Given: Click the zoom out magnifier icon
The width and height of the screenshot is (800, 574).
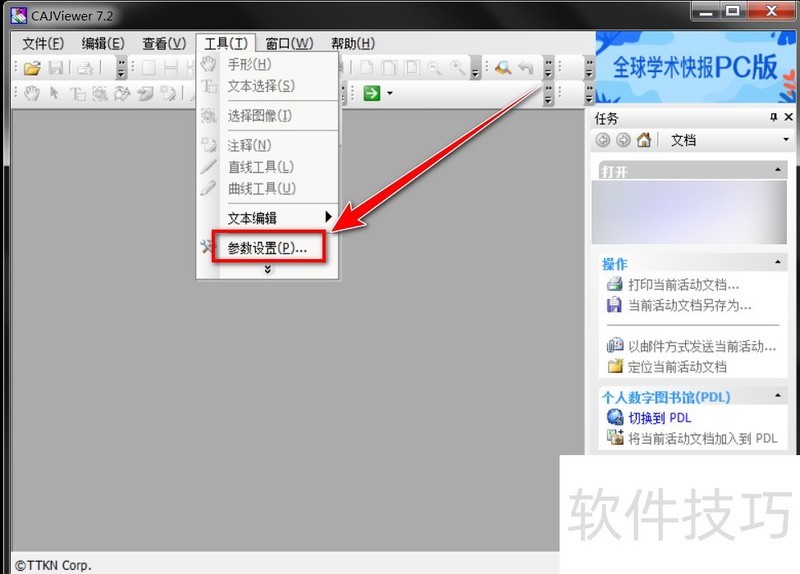Looking at the screenshot, I should pos(434,68).
